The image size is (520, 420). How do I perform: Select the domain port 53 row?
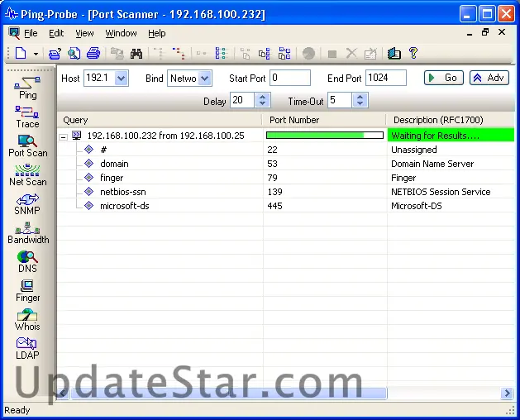(285, 164)
